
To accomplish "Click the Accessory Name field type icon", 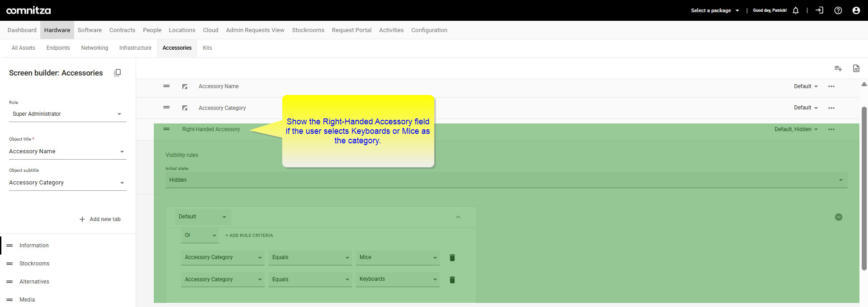I will click(185, 86).
